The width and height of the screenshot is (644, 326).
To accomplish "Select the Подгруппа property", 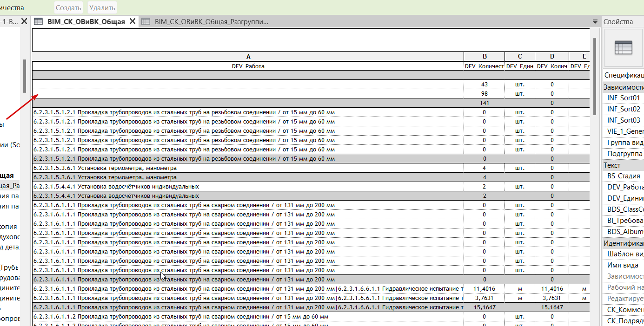I will pyautogui.click(x=624, y=154).
